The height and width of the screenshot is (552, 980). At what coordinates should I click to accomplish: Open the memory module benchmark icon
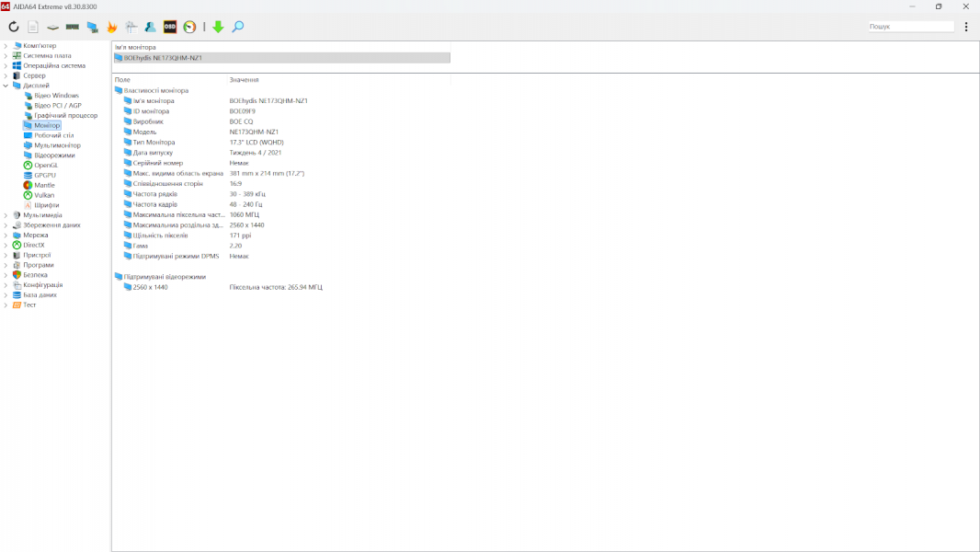point(73,27)
